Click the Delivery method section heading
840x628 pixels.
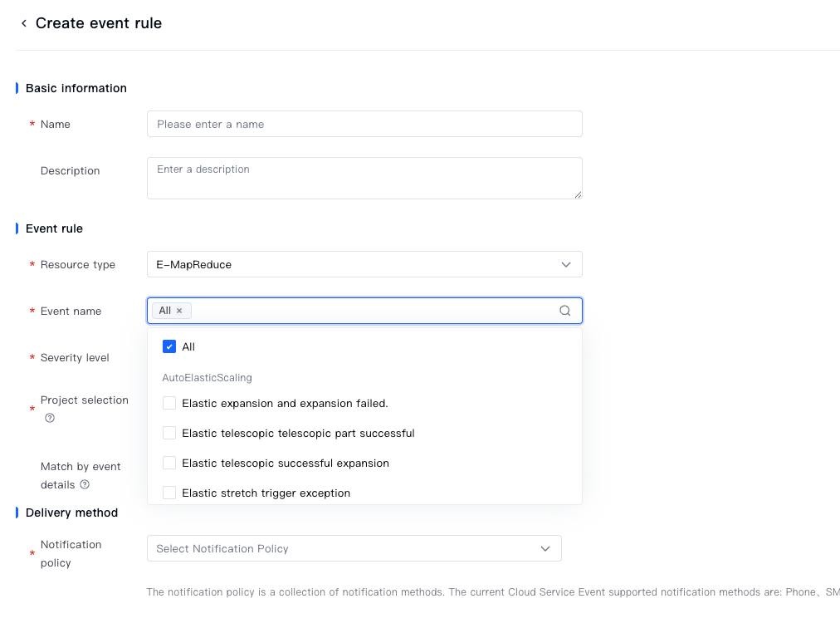(71, 513)
